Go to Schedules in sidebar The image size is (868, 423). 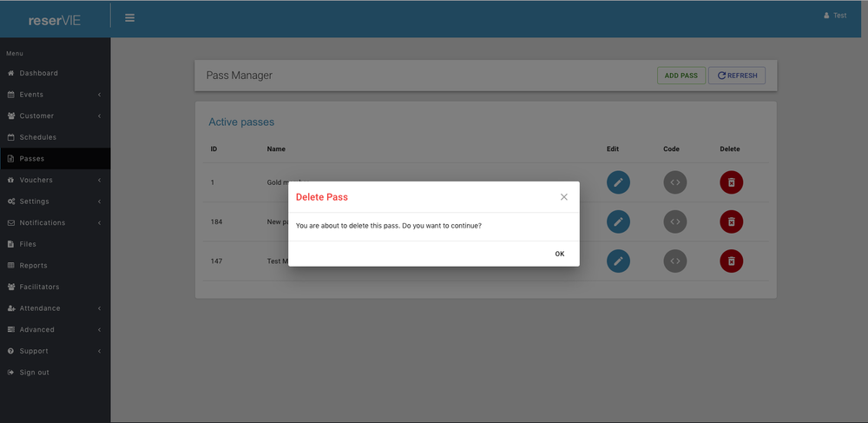pos(56,137)
